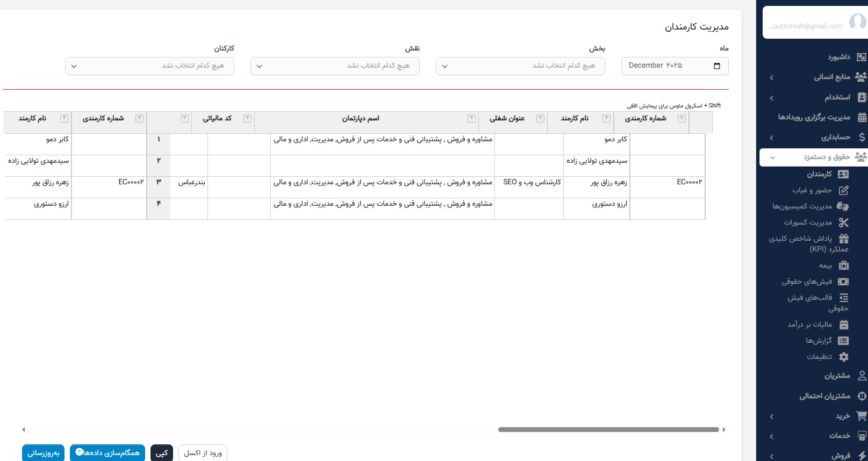This screenshot has height=461, width=868.
Task: Click the مدیریت برگزاری رویدادها calendar icon
Action: click(x=862, y=117)
